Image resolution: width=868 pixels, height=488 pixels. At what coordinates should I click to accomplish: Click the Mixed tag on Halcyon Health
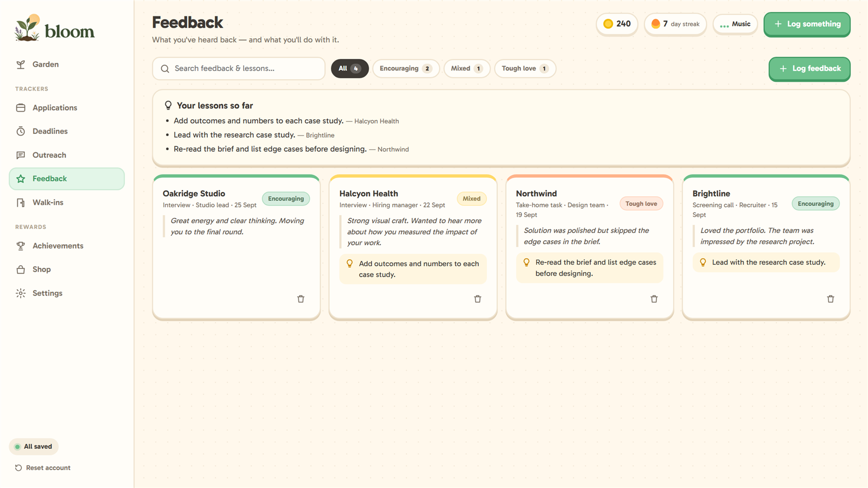pos(471,199)
